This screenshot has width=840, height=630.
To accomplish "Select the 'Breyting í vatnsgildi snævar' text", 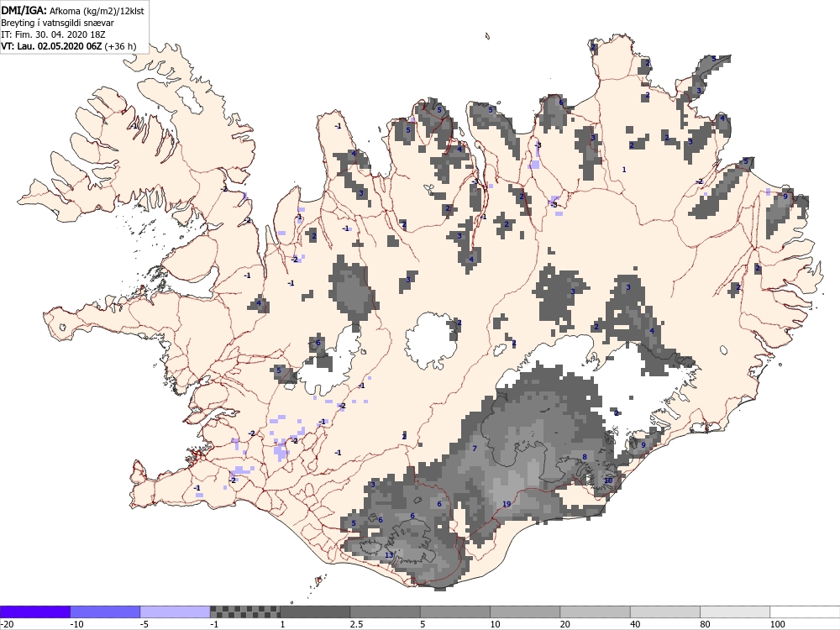I will pyautogui.click(x=57, y=23).
